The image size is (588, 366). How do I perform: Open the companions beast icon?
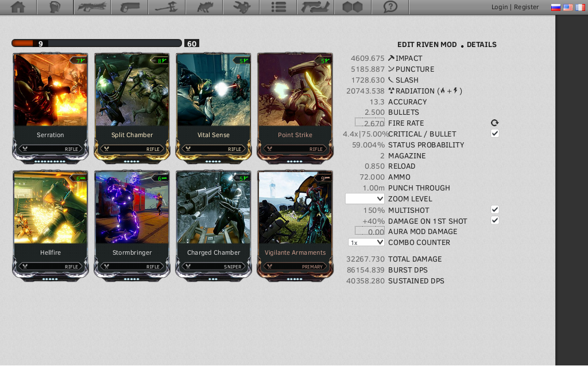pos(204,7)
